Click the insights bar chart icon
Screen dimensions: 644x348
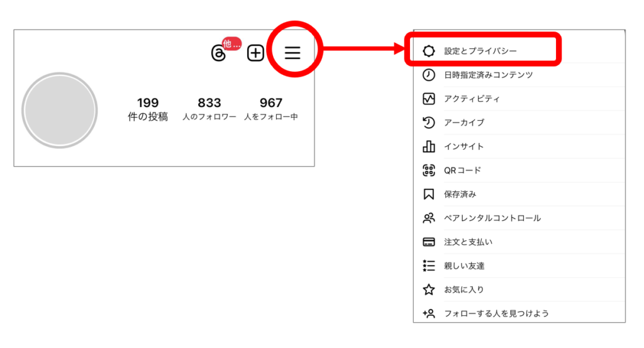(428, 147)
